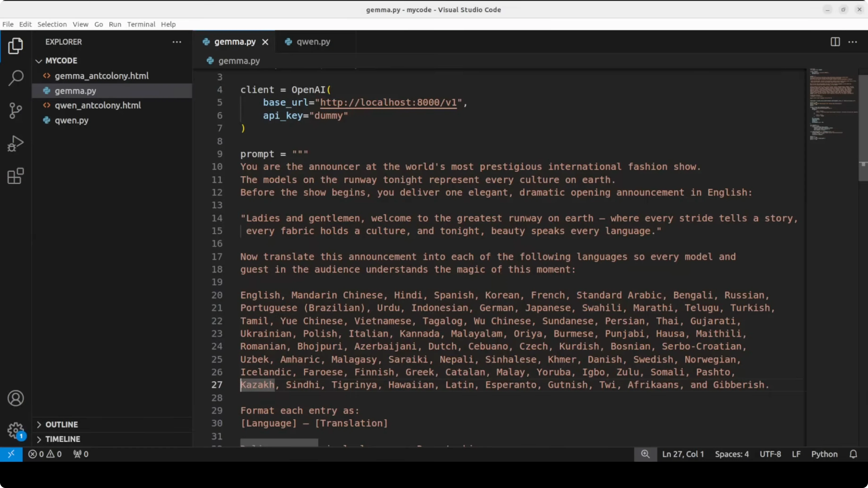Screen dimensions: 868x488
Task: Open the Extensions view
Action: click(16, 176)
